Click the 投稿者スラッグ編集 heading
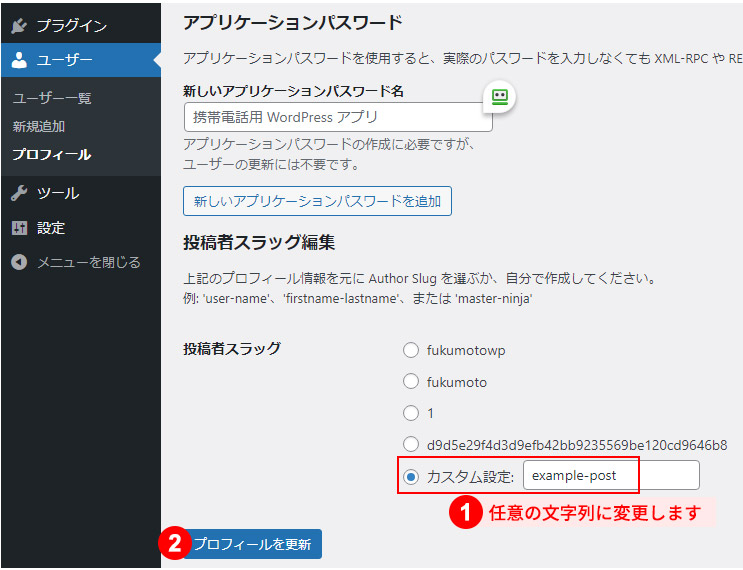 click(259, 243)
